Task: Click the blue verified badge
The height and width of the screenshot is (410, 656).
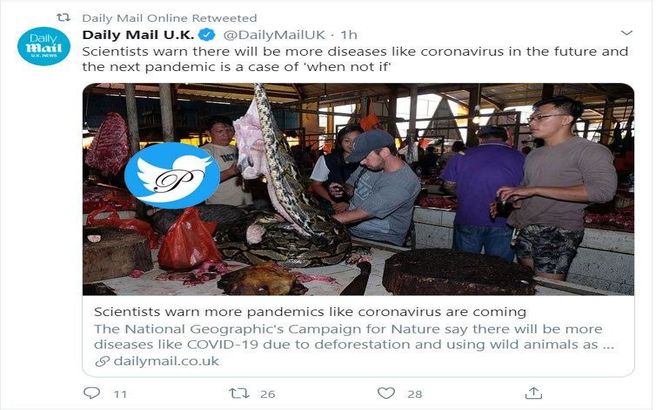Action: click(x=207, y=35)
